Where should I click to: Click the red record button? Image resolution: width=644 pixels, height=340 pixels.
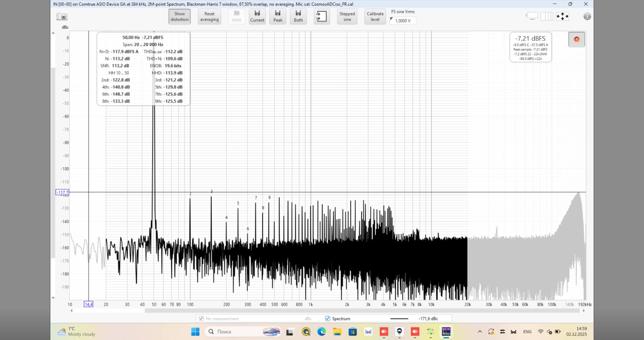click(577, 39)
